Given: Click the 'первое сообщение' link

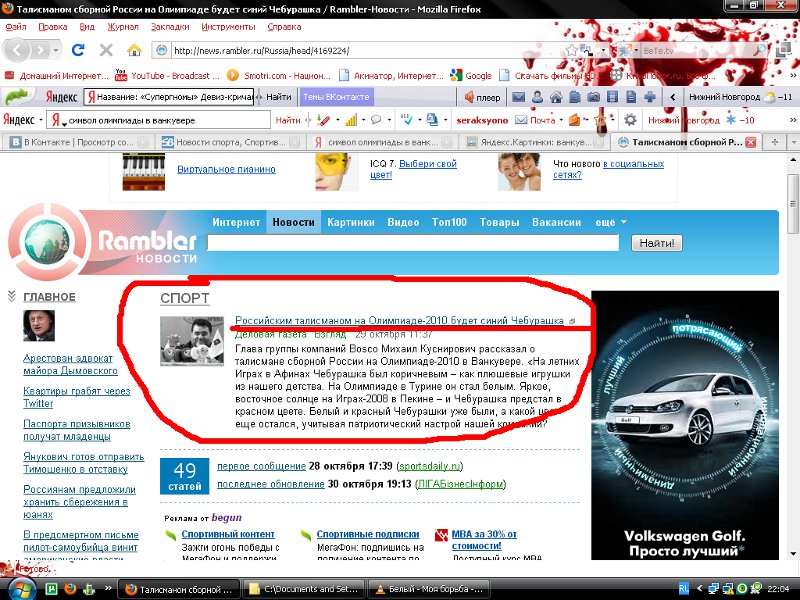Looking at the screenshot, I should coord(261,466).
